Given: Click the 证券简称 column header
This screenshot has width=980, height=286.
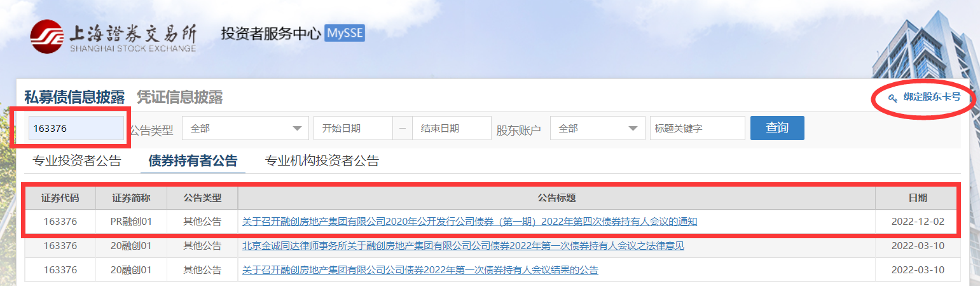Looking at the screenshot, I should pyautogui.click(x=132, y=198).
